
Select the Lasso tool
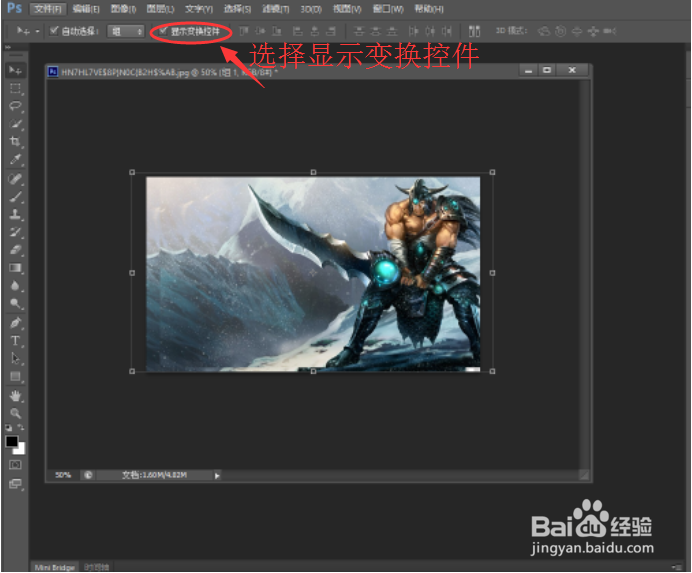pos(15,106)
